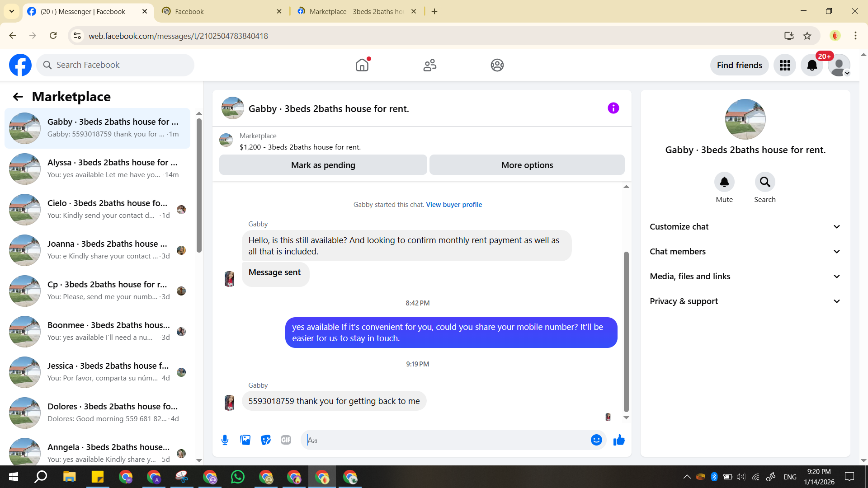The image size is (868, 488).
Task: Open the Facebook apps grid menu
Action: coord(785,66)
